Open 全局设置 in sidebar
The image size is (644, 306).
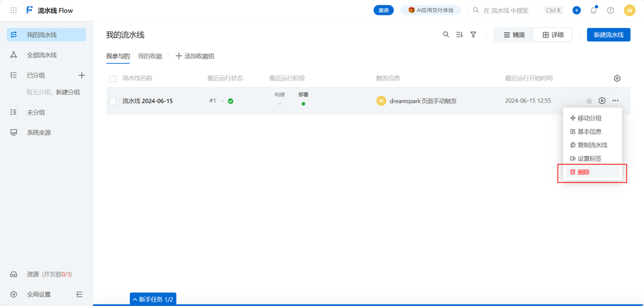pos(39,294)
